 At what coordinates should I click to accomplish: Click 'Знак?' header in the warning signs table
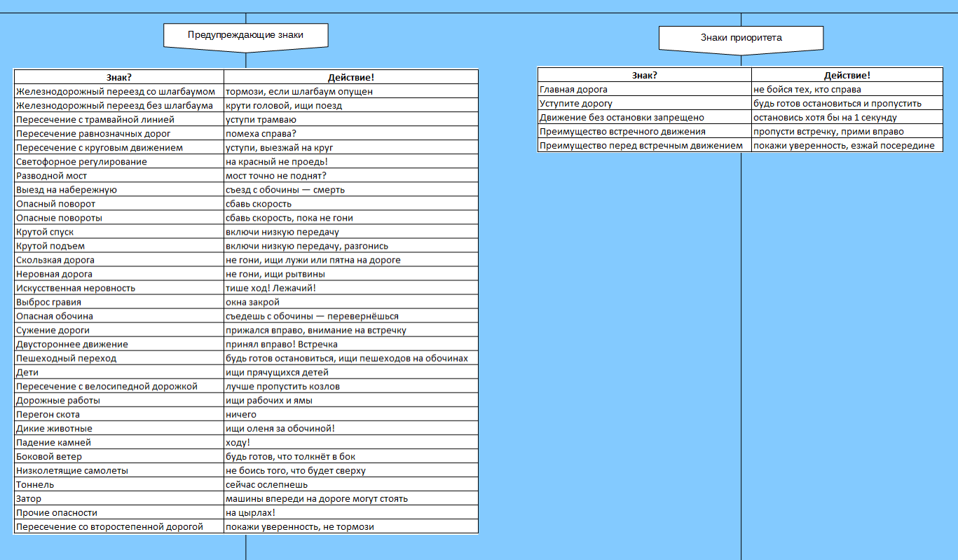tap(118, 77)
